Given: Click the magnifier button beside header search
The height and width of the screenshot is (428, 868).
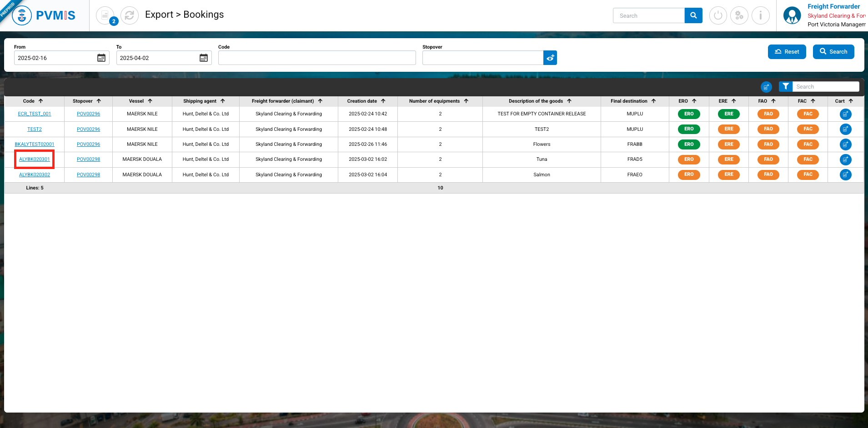Looking at the screenshot, I should [x=693, y=15].
